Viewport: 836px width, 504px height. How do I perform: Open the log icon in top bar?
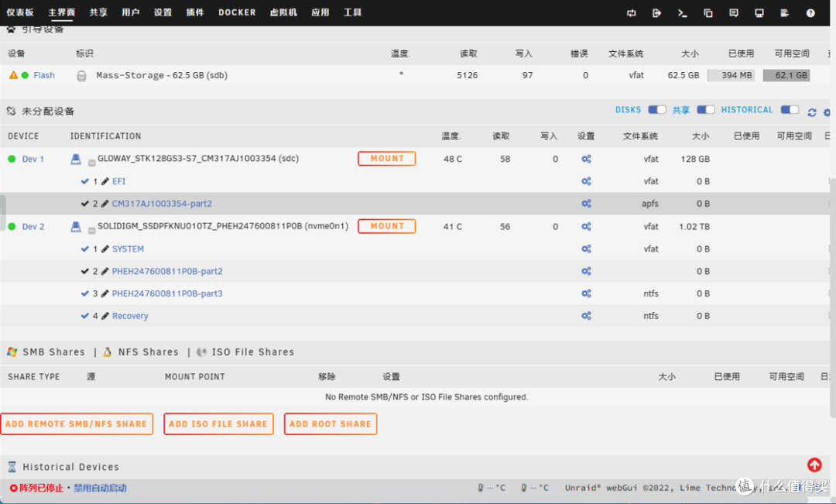[x=784, y=13]
